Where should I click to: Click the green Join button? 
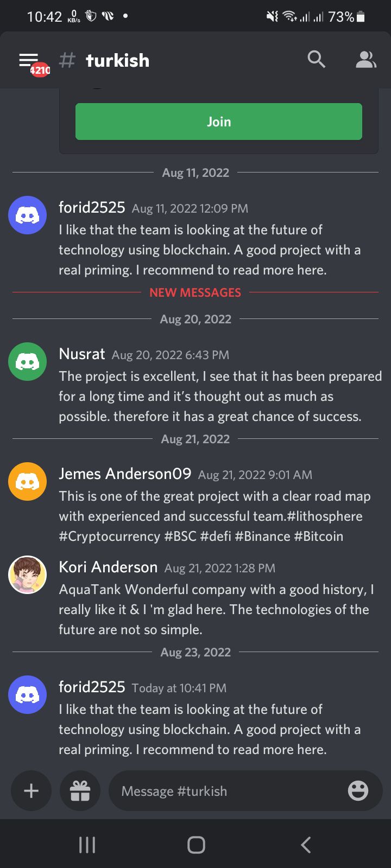click(x=219, y=122)
